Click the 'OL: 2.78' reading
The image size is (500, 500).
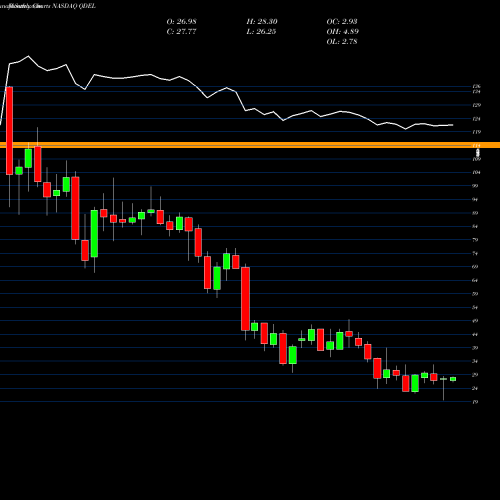point(342,42)
